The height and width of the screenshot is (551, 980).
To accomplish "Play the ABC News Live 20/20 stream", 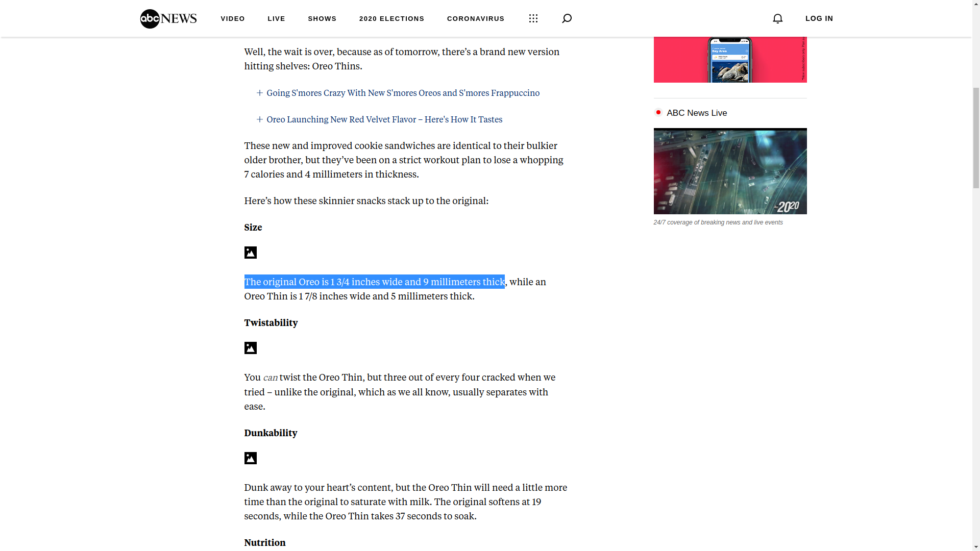I will coord(730,171).
